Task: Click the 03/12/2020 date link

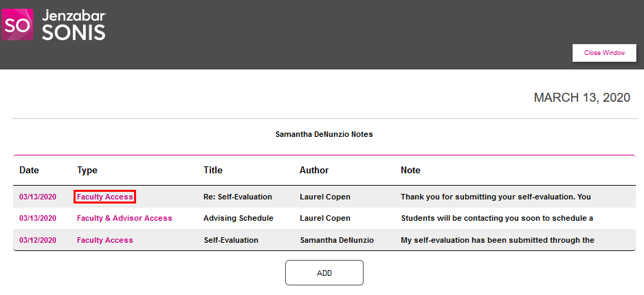Action: (x=38, y=240)
